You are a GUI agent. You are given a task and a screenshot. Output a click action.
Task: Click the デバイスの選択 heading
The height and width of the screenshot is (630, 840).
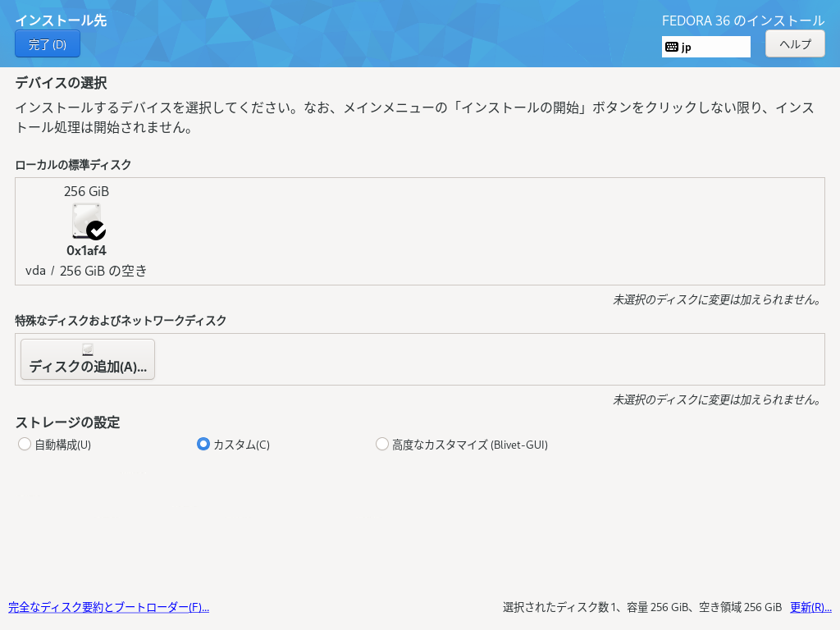coord(61,83)
